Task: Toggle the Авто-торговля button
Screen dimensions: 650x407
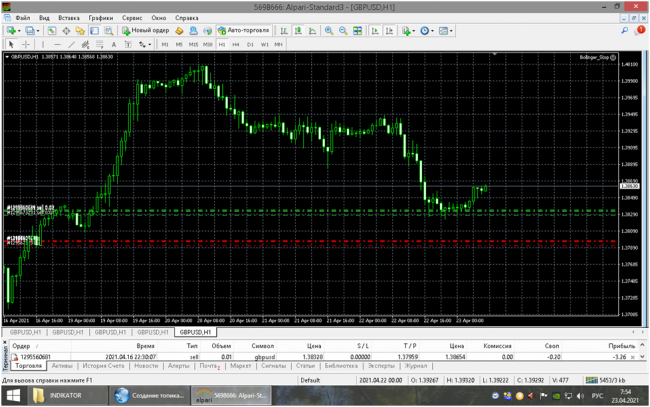Action: coord(243,31)
